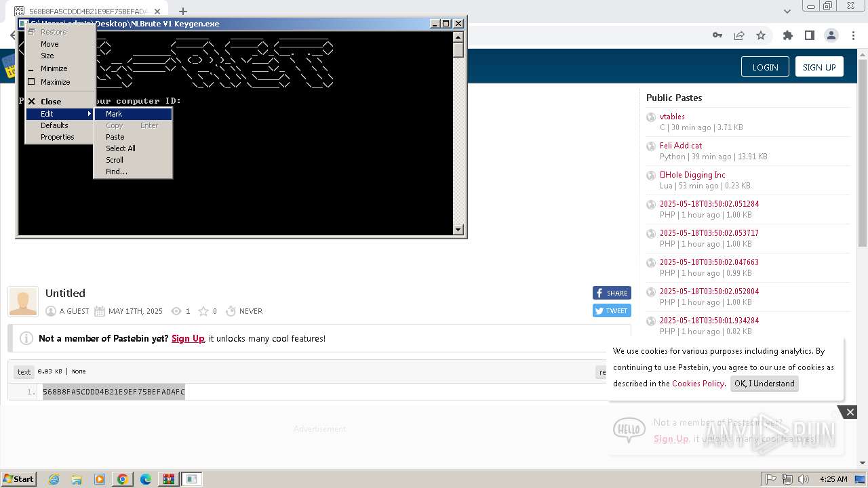Choose Scroll in console Edit submenu
The height and width of the screenshot is (488, 868).
[133, 160]
